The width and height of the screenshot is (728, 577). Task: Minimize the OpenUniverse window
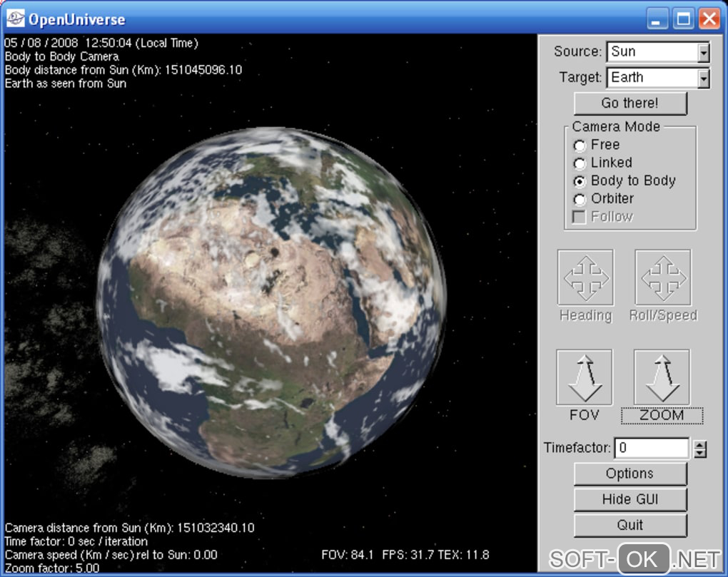(x=657, y=19)
